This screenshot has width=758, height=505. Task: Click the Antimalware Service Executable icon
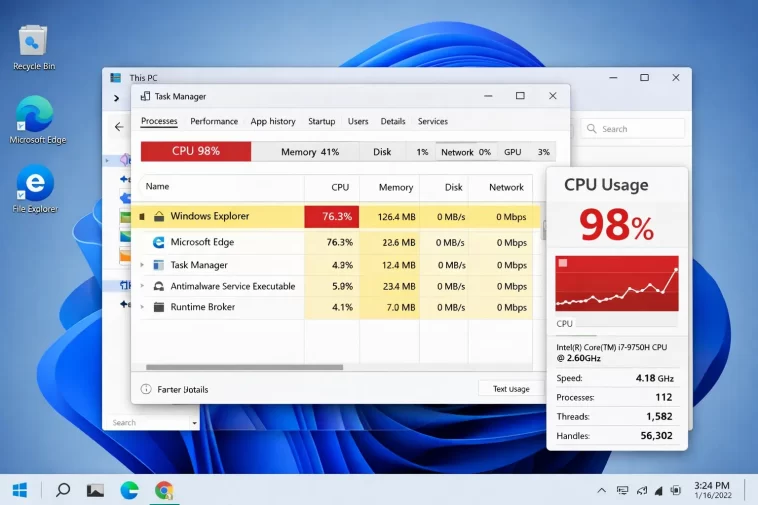(158, 286)
